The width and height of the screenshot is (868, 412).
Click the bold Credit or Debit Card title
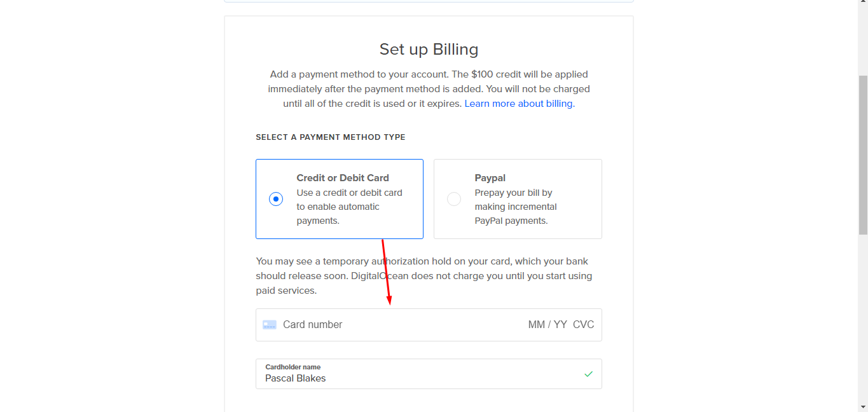pos(343,178)
